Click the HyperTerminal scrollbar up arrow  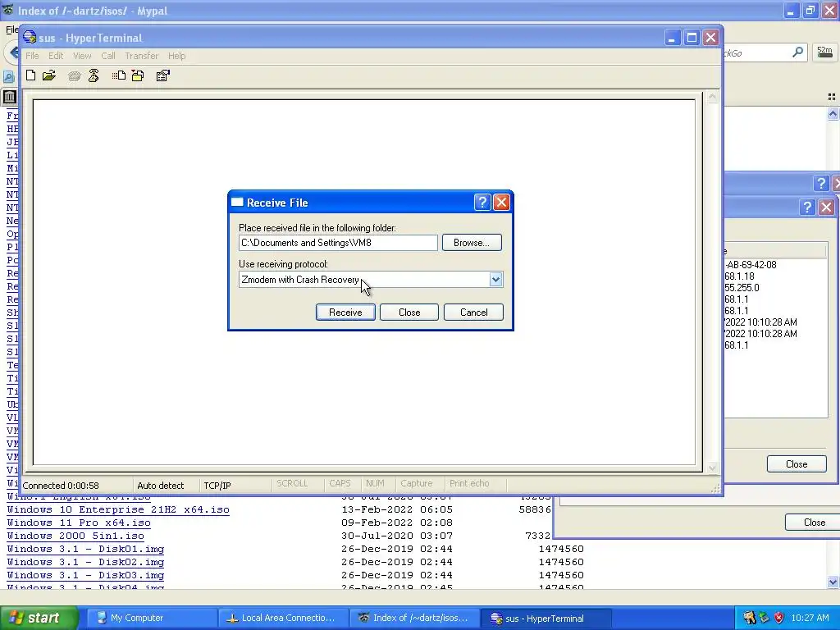point(712,97)
